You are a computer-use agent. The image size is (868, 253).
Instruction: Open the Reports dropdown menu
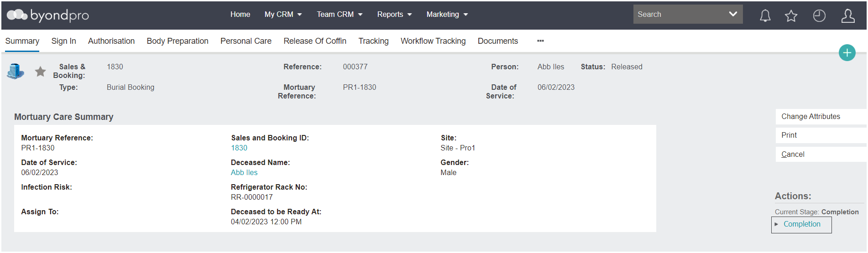[x=394, y=15]
